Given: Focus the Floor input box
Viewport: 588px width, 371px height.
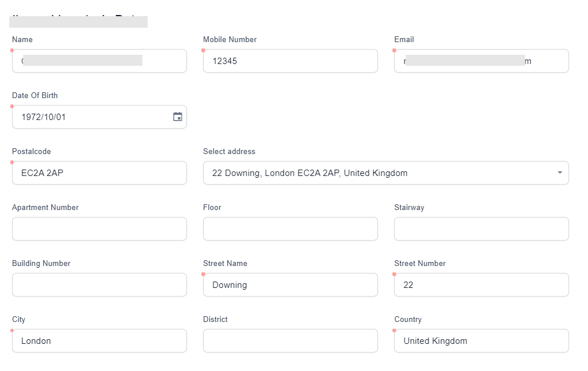Looking at the screenshot, I should point(290,228).
